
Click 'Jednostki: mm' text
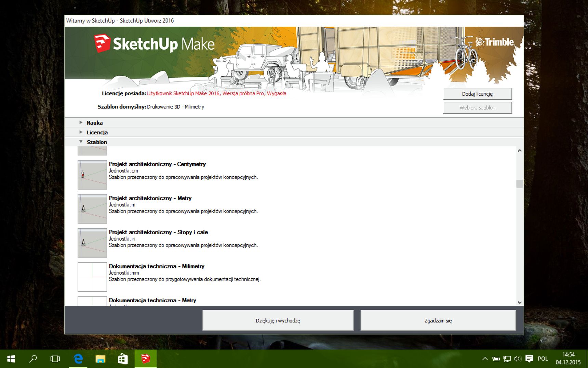click(x=124, y=273)
